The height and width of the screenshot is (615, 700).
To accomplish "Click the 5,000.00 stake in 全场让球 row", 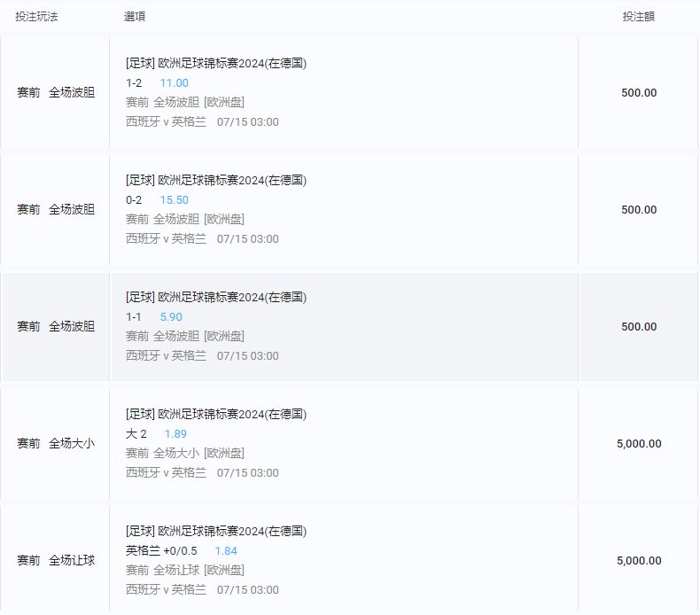I will pyautogui.click(x=639, y=561).
